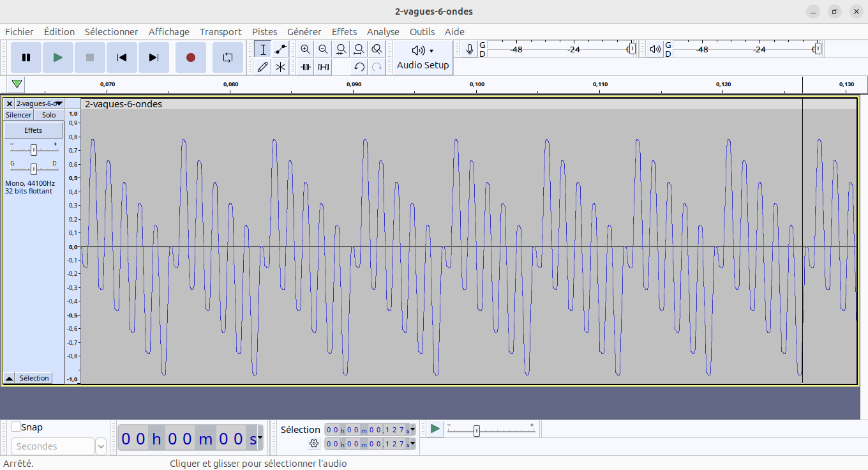
Task: Expand the Secondes snap unit combo box
Action: 101,446
